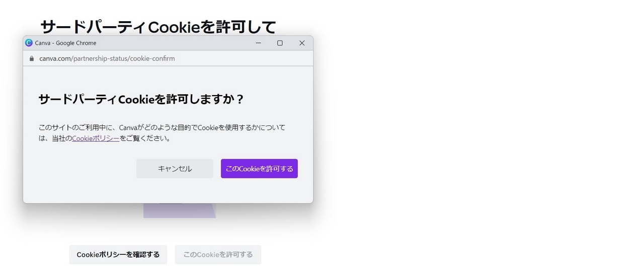Minimize the Canva popup window
This screenshot has height=274, width=644.
click(x=259, y=43)
